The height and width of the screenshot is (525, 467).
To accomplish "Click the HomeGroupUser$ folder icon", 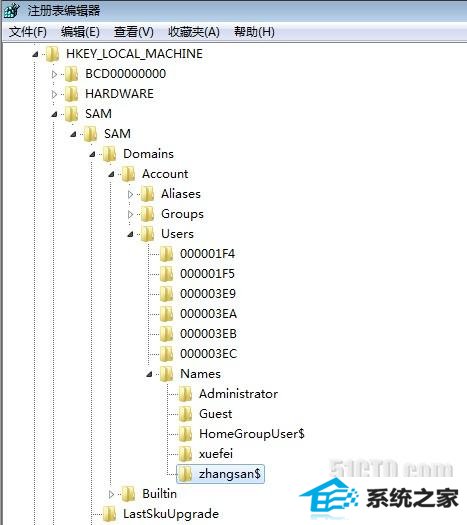I will (185, 434).
